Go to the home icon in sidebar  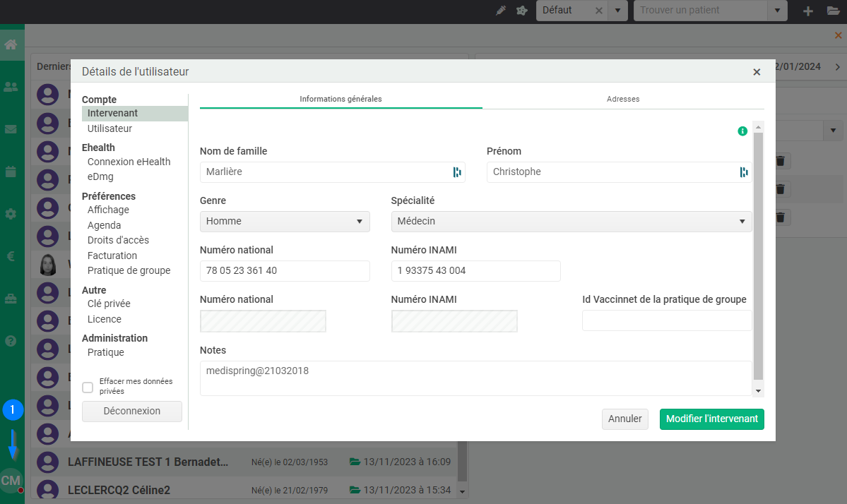click(11, 44)
